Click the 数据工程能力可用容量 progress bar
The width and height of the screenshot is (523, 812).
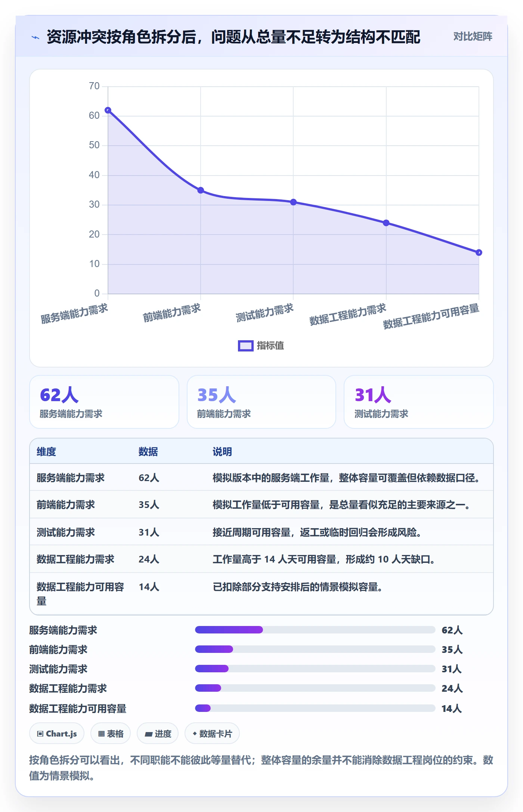[x=315, y=708]
